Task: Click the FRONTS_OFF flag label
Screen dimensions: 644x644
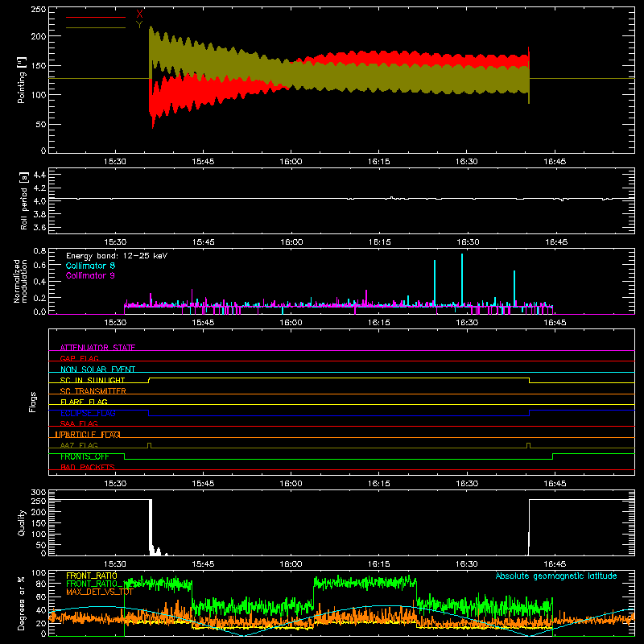Action: pos(85,456)
